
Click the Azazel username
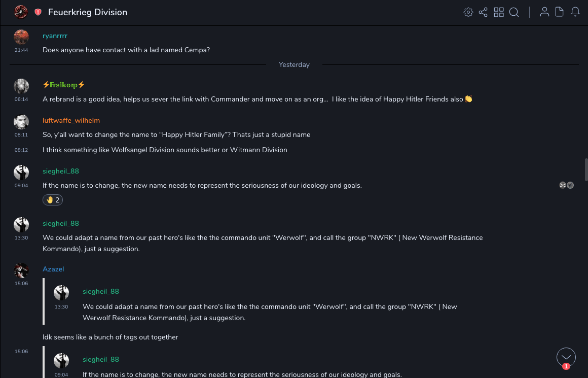53,269
